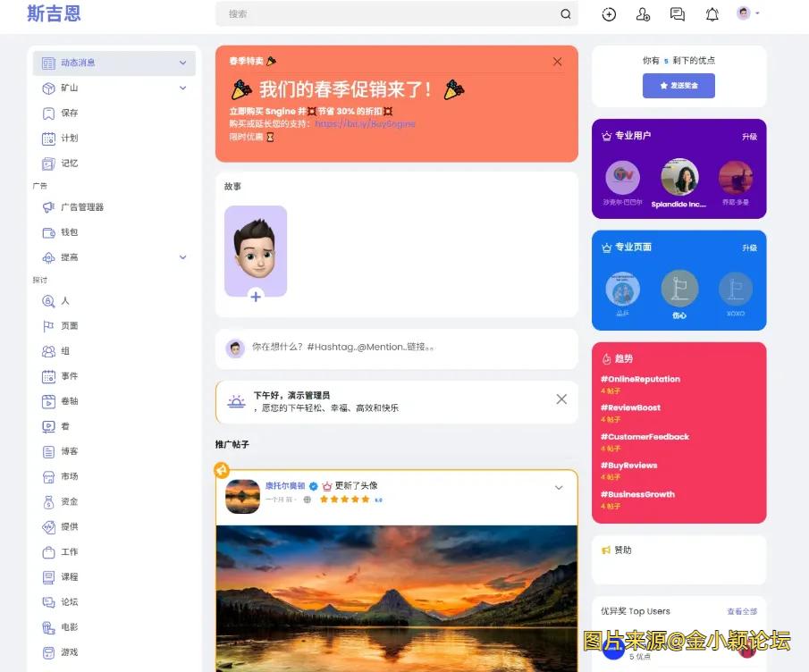This screenshot has height=672, width=809.
Task: Click the search magnifier icon
Action: tap(565, 14)
